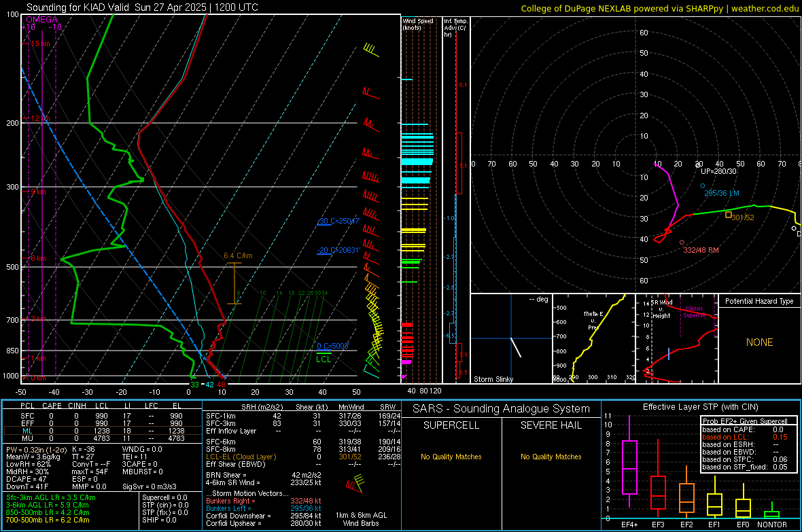Click the Inf. Temp. Adv. panel header

point(455,28)
